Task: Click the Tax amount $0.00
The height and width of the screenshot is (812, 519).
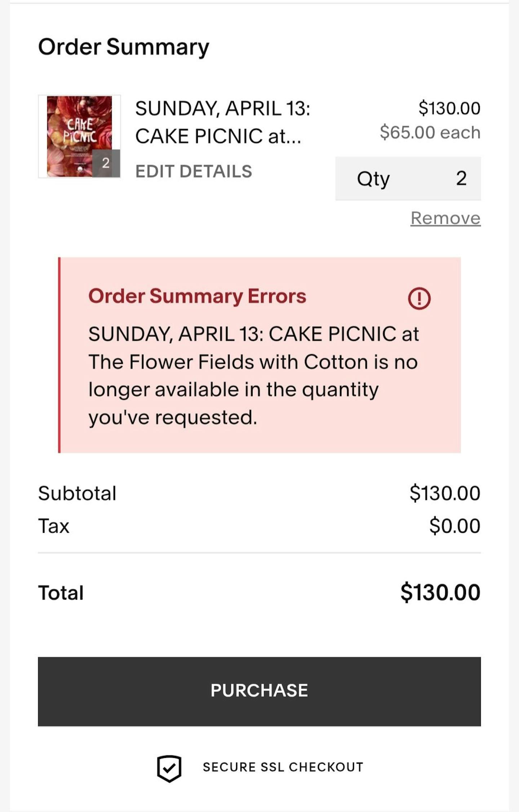Action: (454, 526)
